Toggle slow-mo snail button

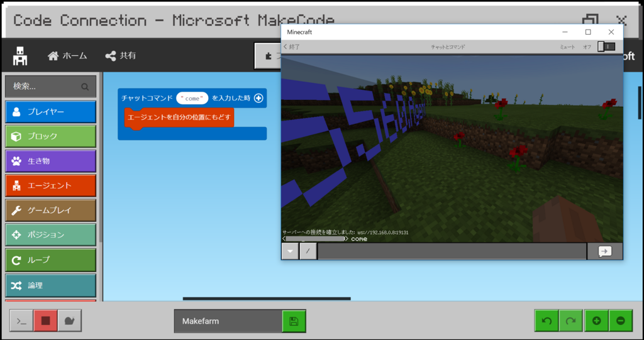click(x=69, y=321)
